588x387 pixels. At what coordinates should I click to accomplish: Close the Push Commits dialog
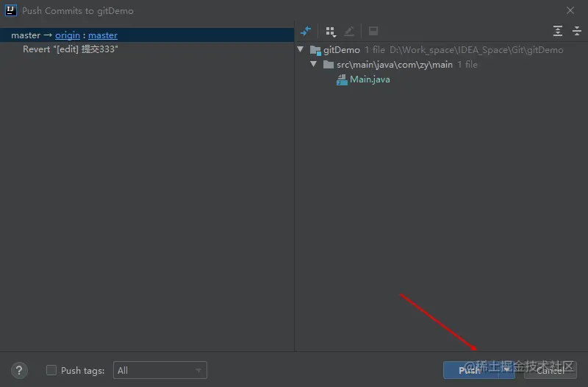(570, 10)
